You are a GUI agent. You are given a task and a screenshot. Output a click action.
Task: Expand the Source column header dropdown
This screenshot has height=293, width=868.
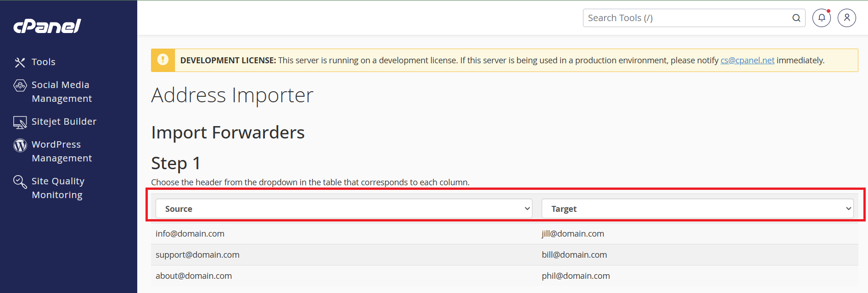344,209
